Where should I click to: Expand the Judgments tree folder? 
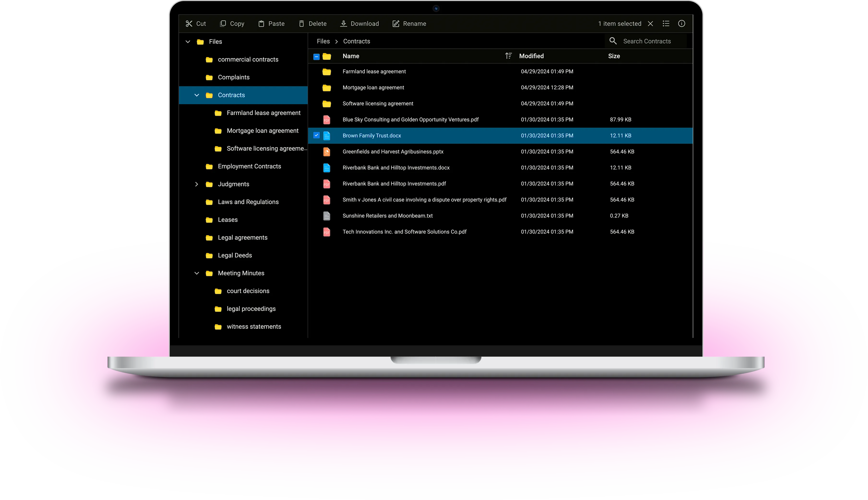[x=197, y=184]
